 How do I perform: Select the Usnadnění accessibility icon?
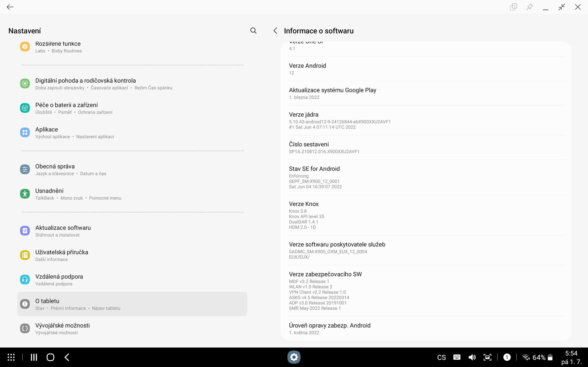coord(24,193)
